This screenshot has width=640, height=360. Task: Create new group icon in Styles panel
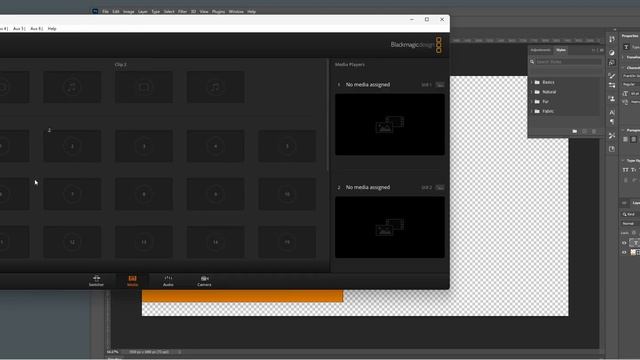[x=575, y=131]
